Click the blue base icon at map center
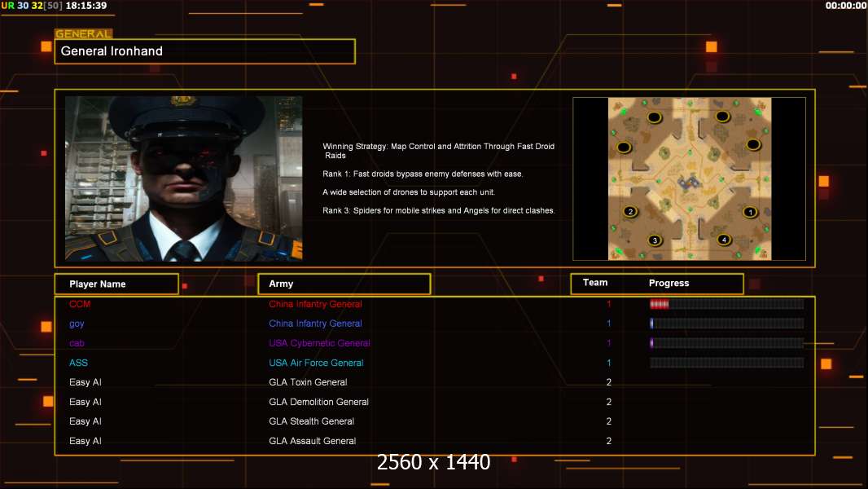This screenshot has height=489, width=868. 688,183
